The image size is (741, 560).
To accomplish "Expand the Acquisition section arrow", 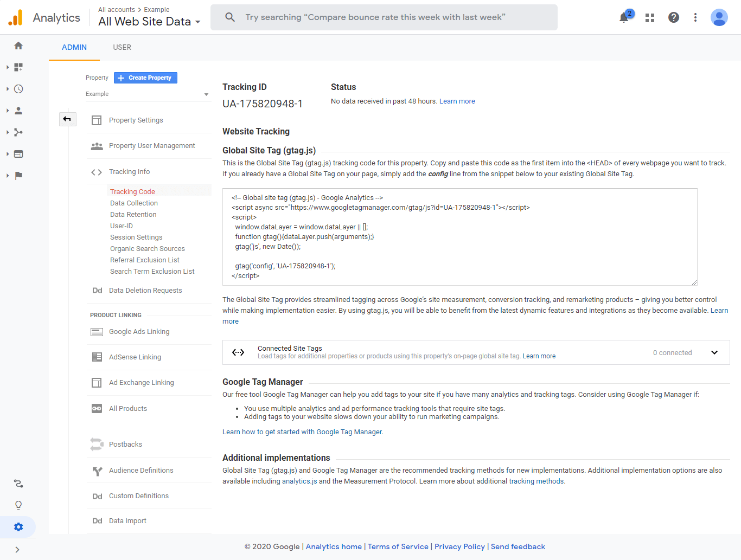I will click(x=8, y=132).
